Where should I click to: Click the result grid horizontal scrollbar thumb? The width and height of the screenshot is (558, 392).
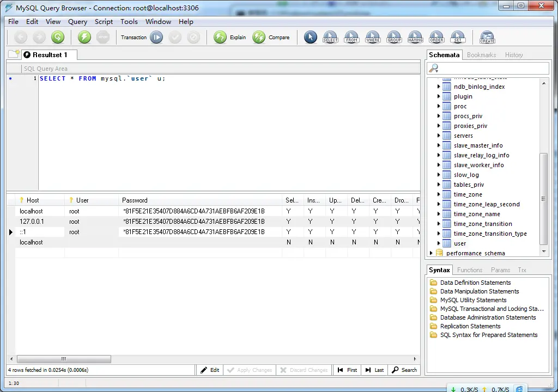pyautogui.click(x=64, y=359)
